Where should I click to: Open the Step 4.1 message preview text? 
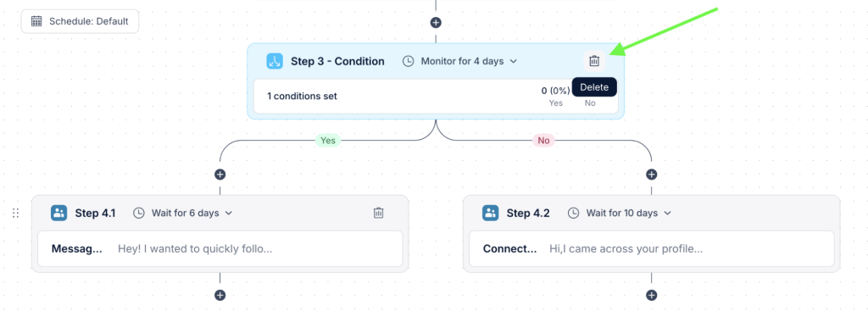pyautogui.click(x=195, y=249)
